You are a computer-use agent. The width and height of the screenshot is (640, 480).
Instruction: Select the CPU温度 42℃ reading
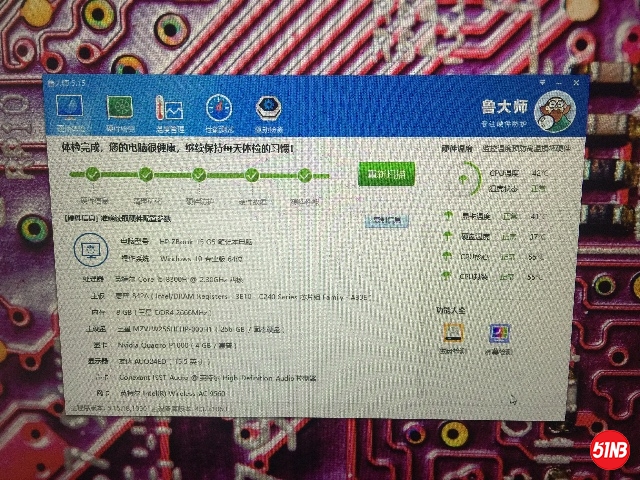[x=518, y=173]
